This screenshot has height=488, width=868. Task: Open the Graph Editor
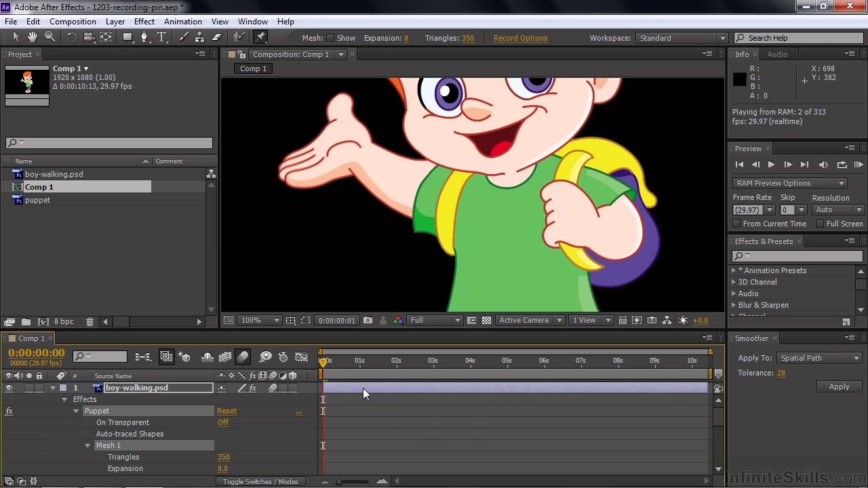pos(302,357)
